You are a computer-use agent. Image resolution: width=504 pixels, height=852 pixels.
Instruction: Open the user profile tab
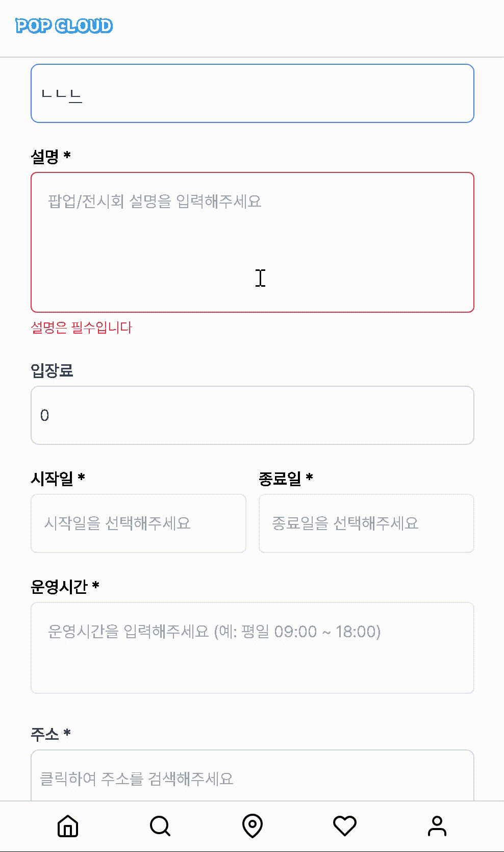437,826
